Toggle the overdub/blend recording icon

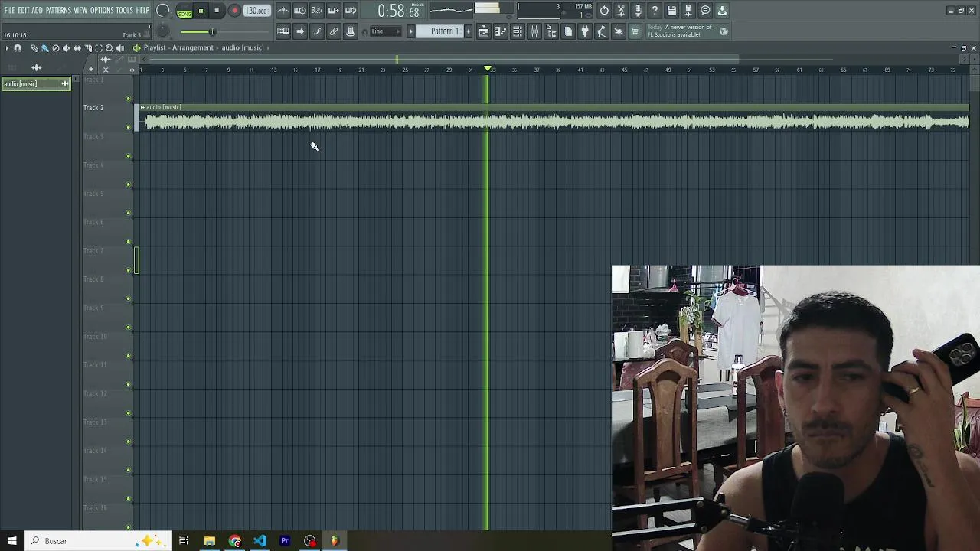click(x=334, y=11)
